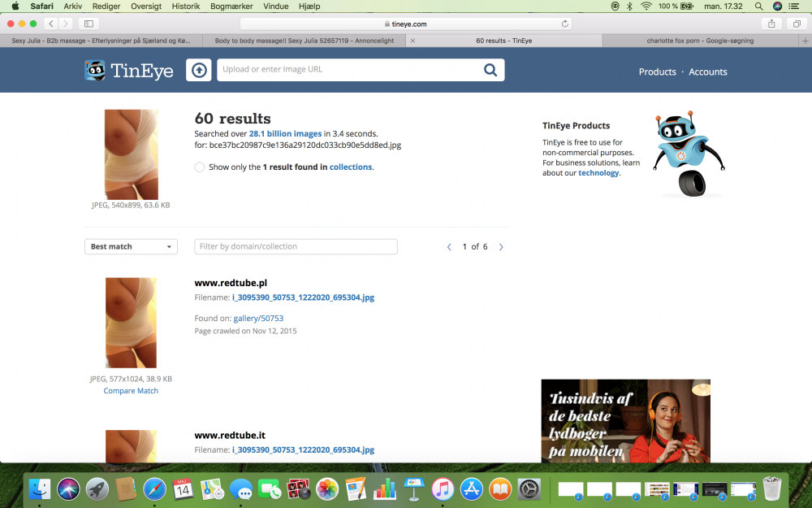Click the Compare Match link
Image resolution: width=812 pixels, height=508 pixels.
point(131,391)
